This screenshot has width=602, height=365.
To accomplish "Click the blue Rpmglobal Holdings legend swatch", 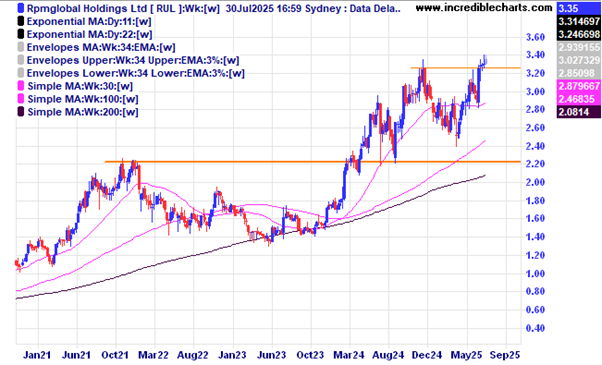I will pos(21,8).
